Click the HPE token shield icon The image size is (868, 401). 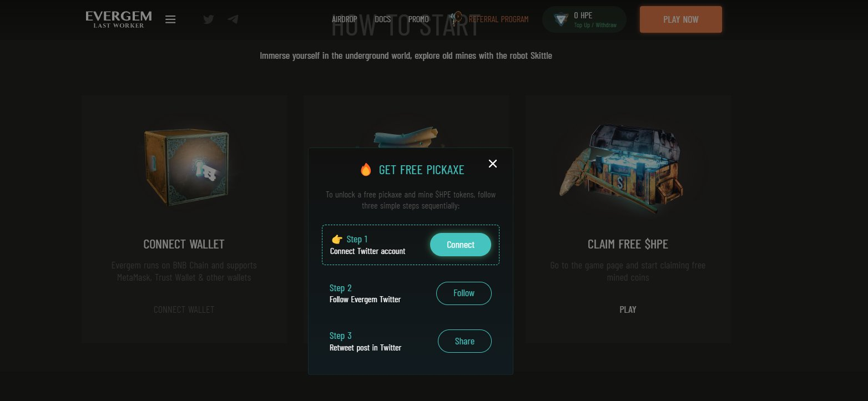pos(562,20)
